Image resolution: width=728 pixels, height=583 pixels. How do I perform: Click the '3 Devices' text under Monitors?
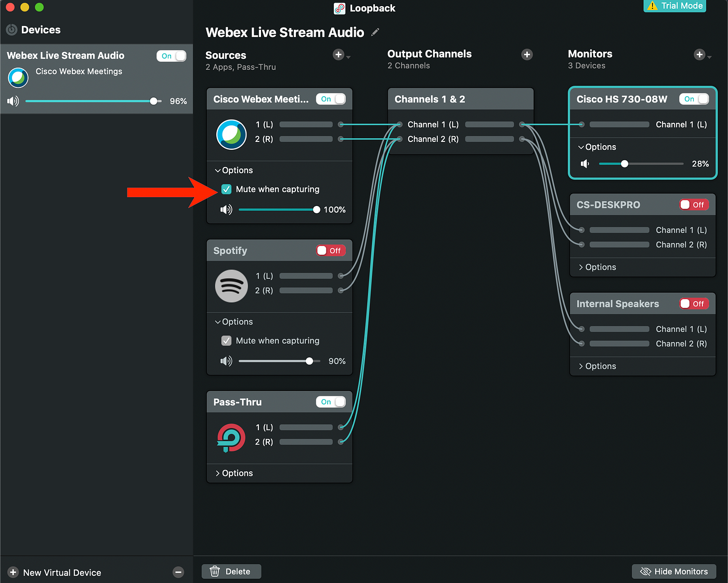pyautogui.click(x=587, y=66)
